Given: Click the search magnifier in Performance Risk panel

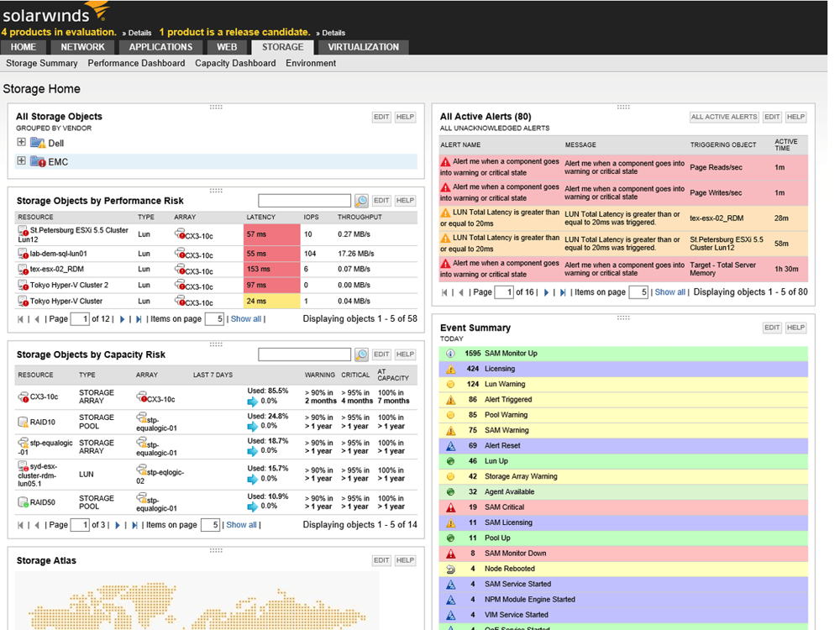Looking at the screenshot, I should point(362,200).
